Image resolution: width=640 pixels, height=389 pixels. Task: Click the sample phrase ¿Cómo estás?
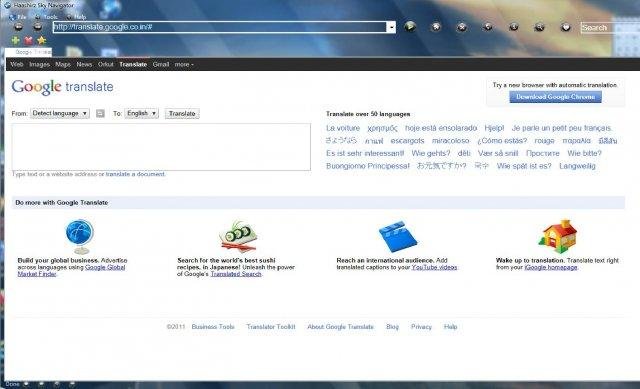[502, 141]
